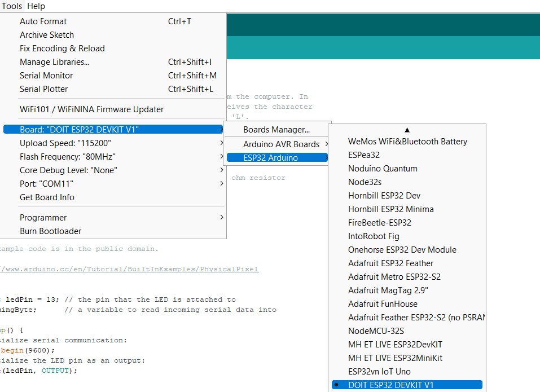Expand the Upload Speed submenu
This screenshot has height=392, width=540.
(113, 143)
